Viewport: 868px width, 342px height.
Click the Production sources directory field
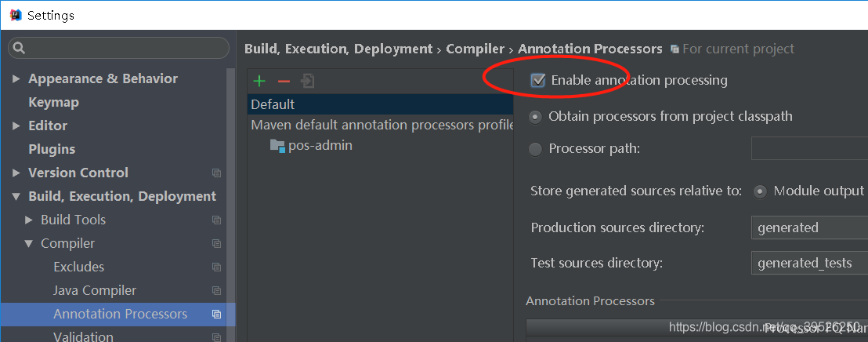point(807,227)
